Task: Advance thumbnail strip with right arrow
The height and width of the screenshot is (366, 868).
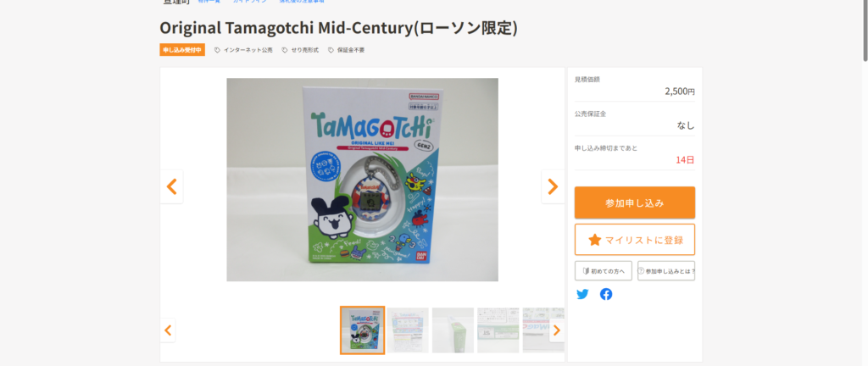Action: (557, 330)
